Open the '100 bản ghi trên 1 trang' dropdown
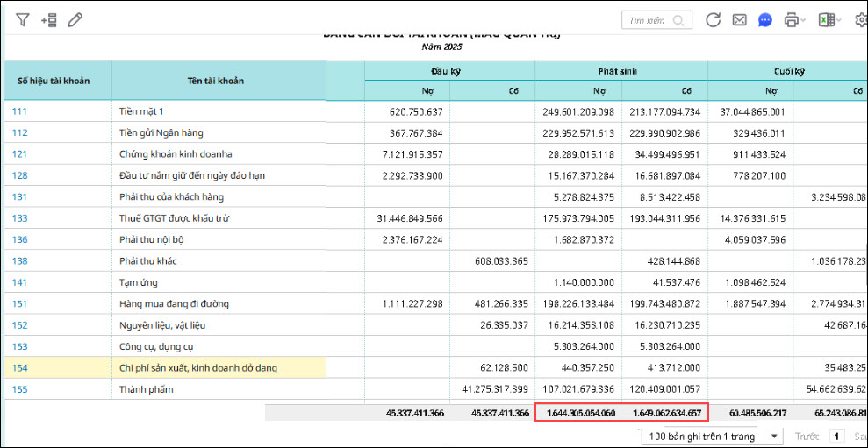This screenshot has width=868, height=448. tap(711, 436)
